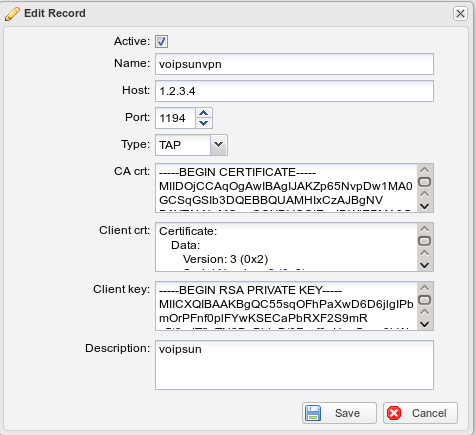Uncheck the Active checkbox
The width and height of the screenshot is (476, 435).
pyautogui.click(x=161, y=42)
